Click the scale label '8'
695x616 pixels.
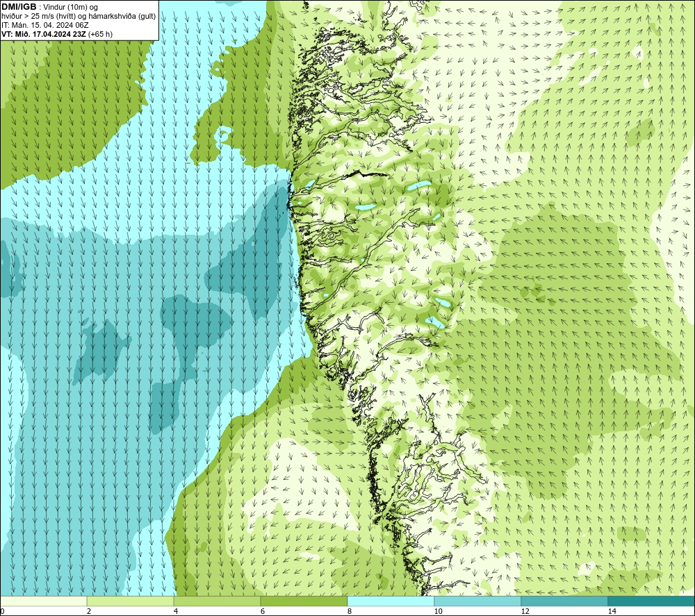(350, 611)
